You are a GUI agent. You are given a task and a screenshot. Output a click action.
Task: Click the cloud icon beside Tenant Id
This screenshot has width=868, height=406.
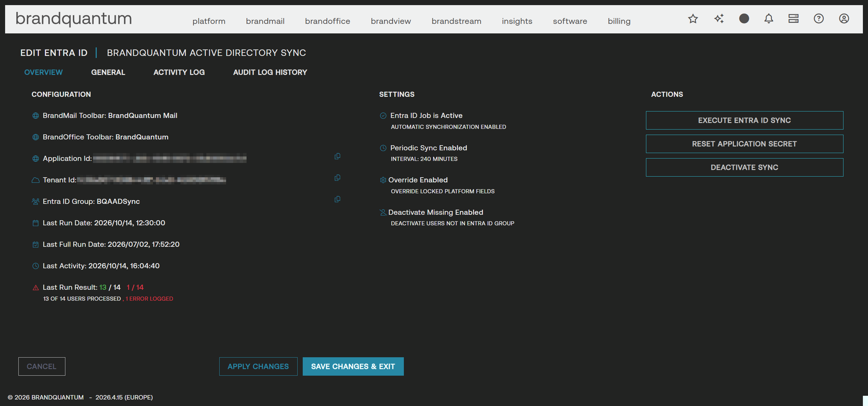tap(35, 180)
